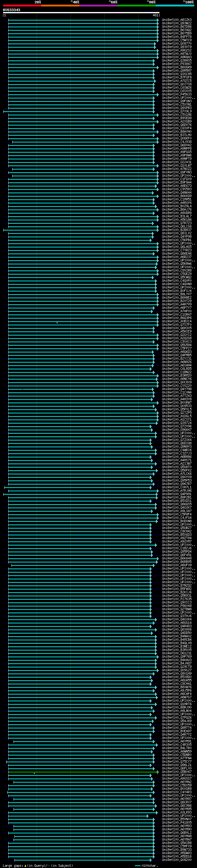Viewport: 197px width, 868px height.
Task: Click the red ~20% identity legend segment
Action: pyautogui.click(x=22, y=6)
